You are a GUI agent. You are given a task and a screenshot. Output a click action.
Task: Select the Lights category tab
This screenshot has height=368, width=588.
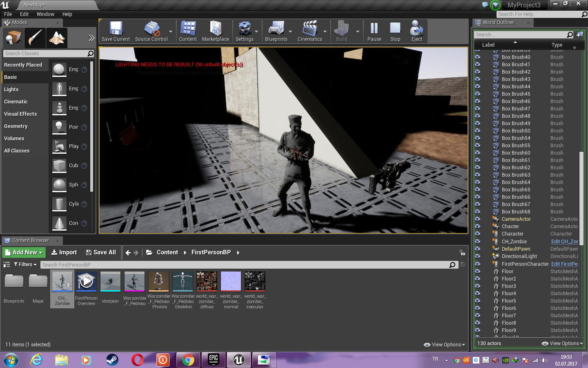click(25, 89)
